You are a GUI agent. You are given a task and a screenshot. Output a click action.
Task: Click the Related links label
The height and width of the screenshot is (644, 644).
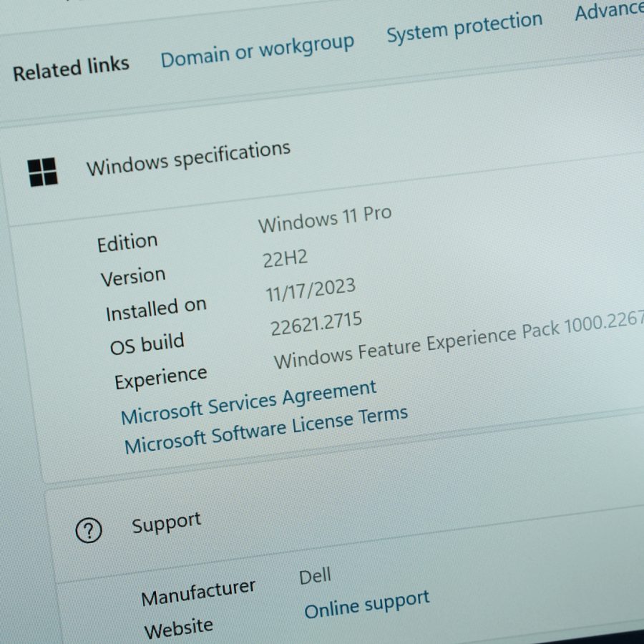71,68
